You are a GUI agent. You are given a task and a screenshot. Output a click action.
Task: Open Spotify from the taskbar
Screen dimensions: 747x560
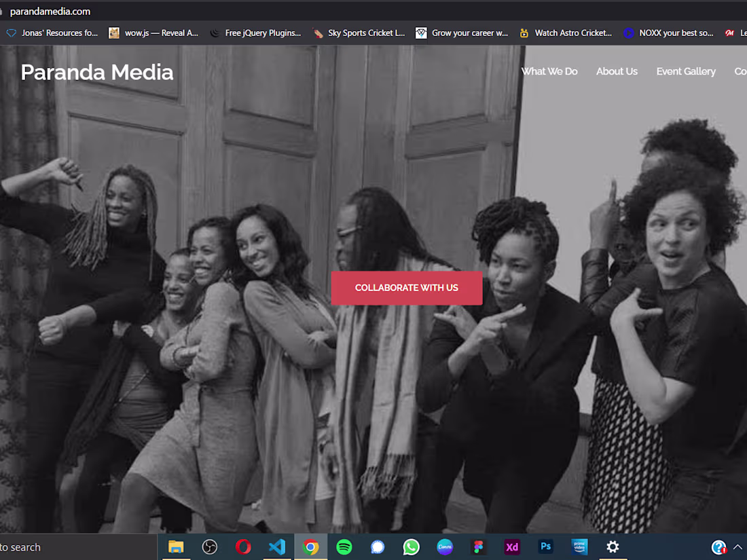[344, 546]
